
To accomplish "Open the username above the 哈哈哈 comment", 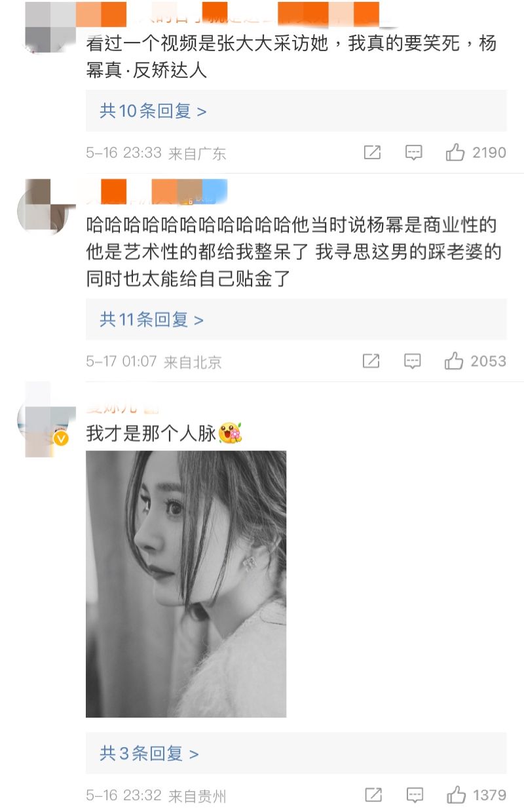I will 157,191.
